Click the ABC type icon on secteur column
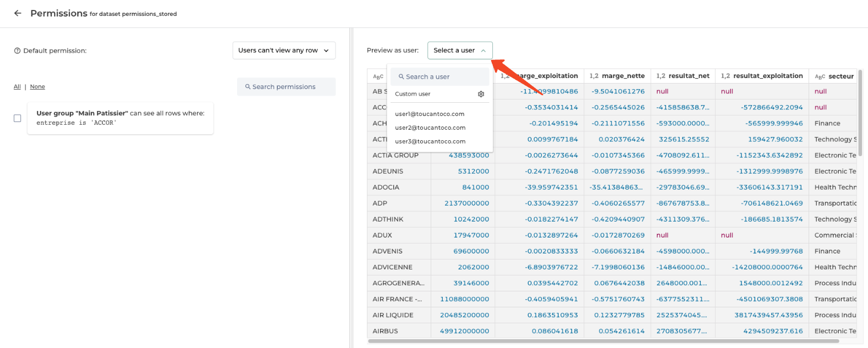Image resolution: width=868 pixels, height=348 pixels. [820, 76]
